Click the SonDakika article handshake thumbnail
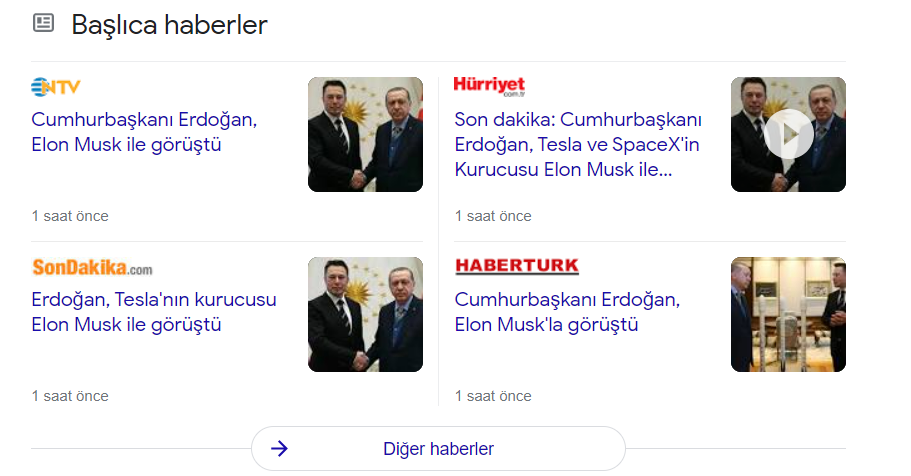911x476 pixels. [365, 314]
